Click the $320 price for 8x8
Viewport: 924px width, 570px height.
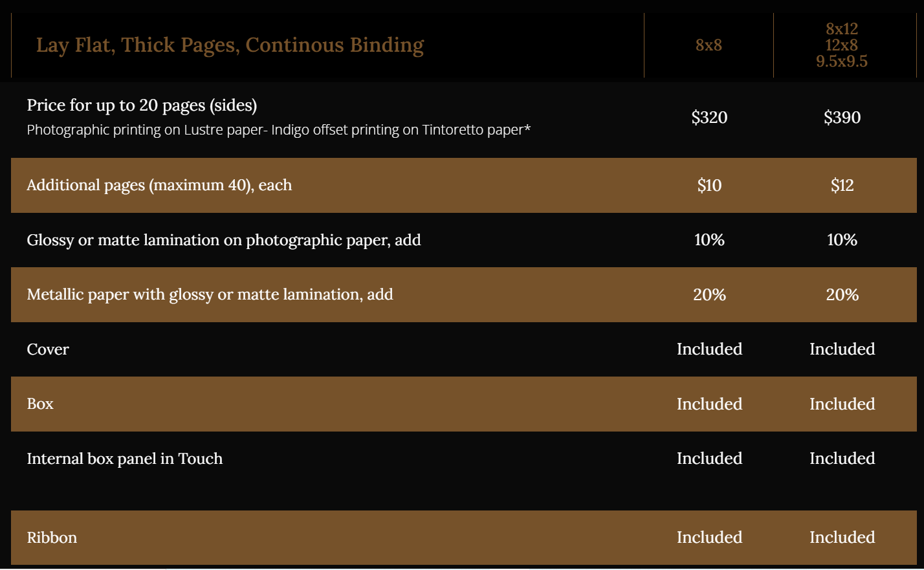[709, 117]
